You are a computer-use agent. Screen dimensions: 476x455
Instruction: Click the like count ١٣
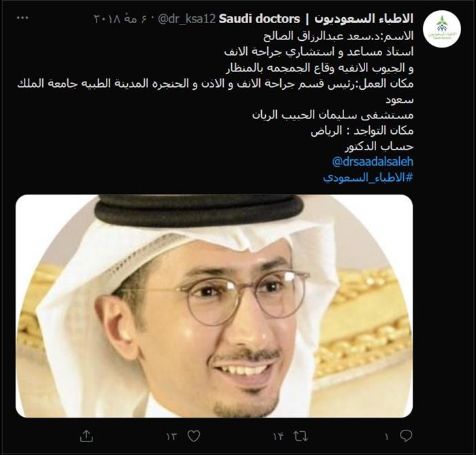pos(171,437)
